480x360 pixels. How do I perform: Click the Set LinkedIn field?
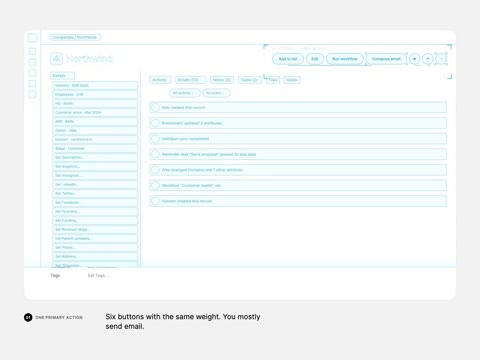95,185
